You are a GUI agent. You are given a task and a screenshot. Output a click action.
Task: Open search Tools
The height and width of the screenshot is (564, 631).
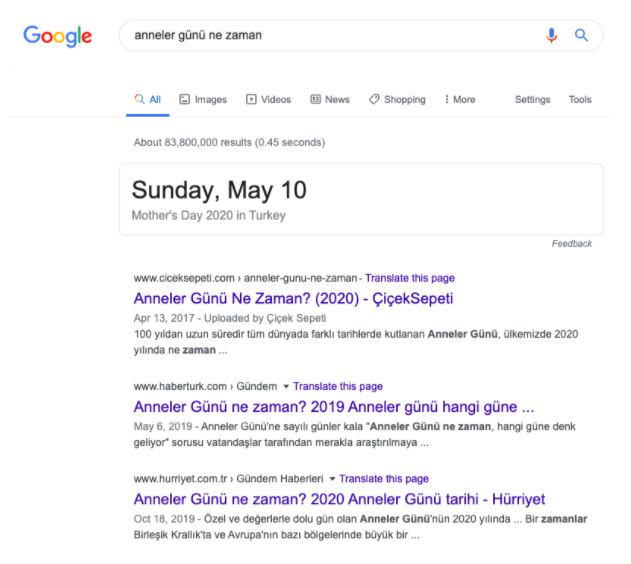(x=580, y=99)
